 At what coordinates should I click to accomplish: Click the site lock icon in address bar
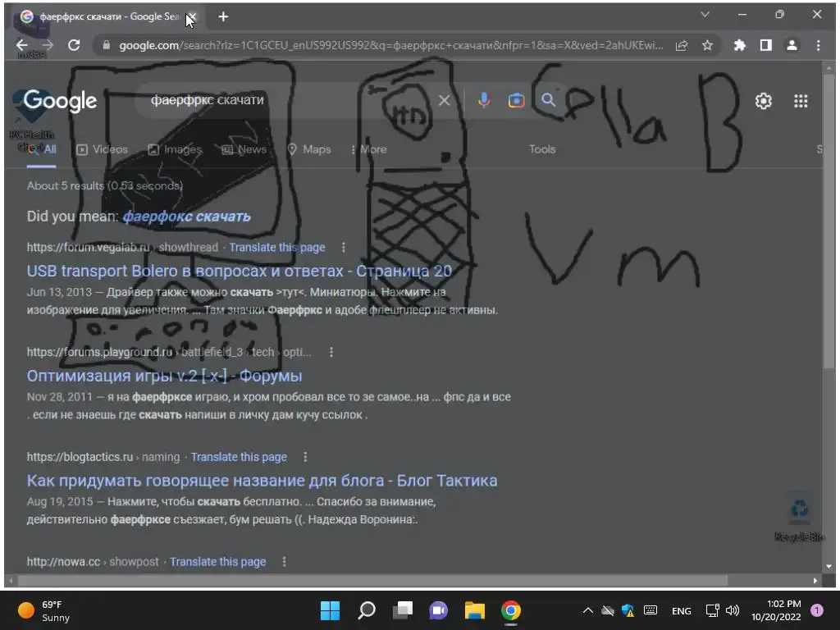[x=106, y=46]
